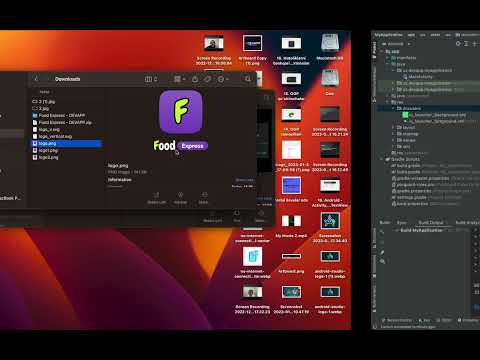Collapse the Gradle Scripts node
The image size is (480, 360).
[x=382, y=159]
